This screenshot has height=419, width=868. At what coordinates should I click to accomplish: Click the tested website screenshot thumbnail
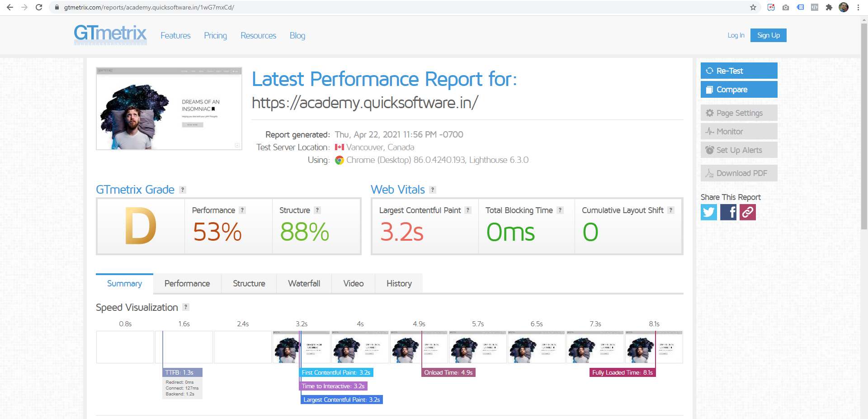tap(169, 109)
